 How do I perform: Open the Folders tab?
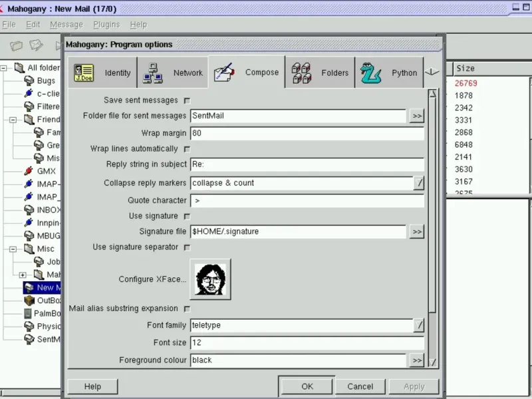coord(320,72)
